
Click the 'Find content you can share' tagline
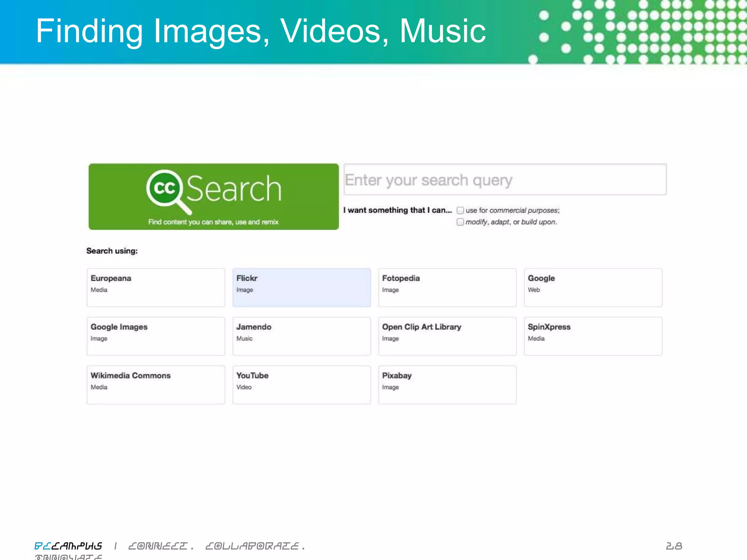213,222
